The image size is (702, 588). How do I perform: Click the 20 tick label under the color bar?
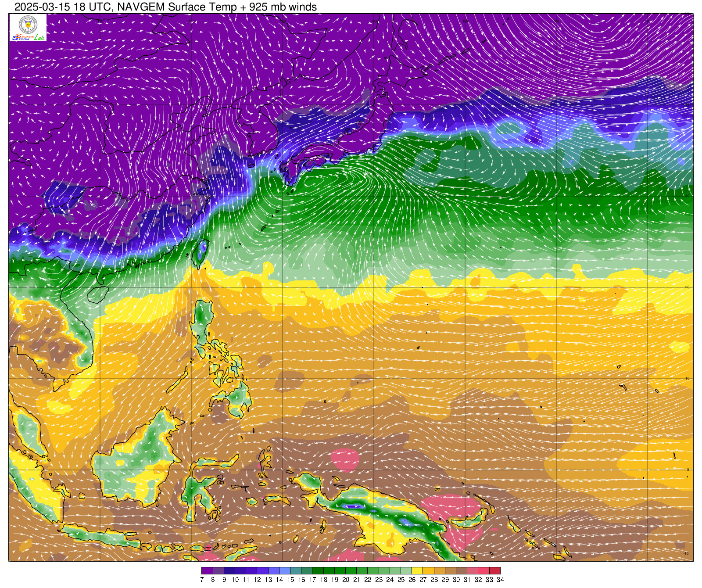click(346, 580)
